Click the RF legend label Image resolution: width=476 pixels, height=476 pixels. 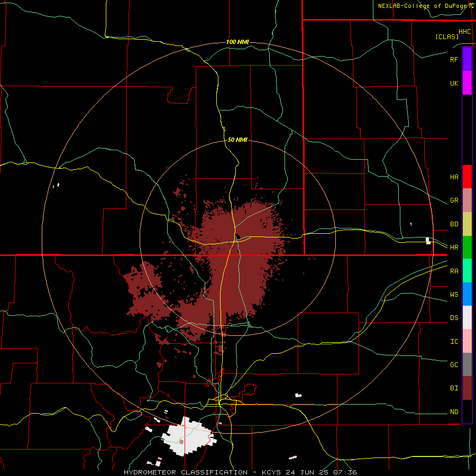(x=454, y=59)
